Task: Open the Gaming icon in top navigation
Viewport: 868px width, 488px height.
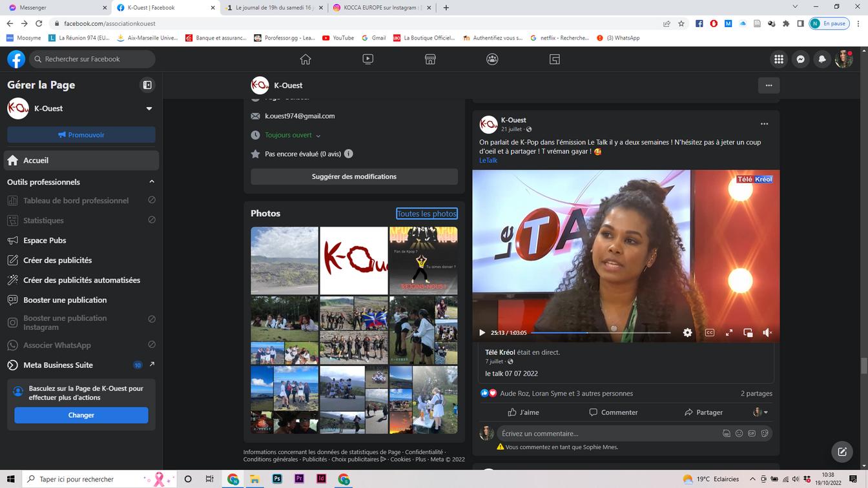Action: [554, 59]
